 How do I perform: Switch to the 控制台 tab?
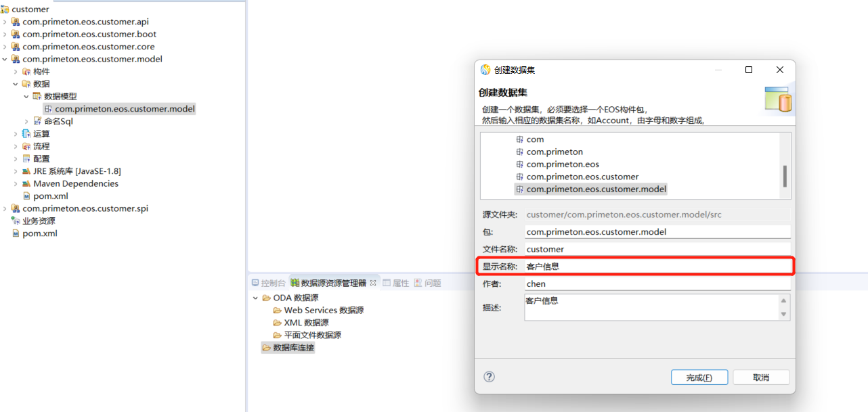(x=268, y=283)
